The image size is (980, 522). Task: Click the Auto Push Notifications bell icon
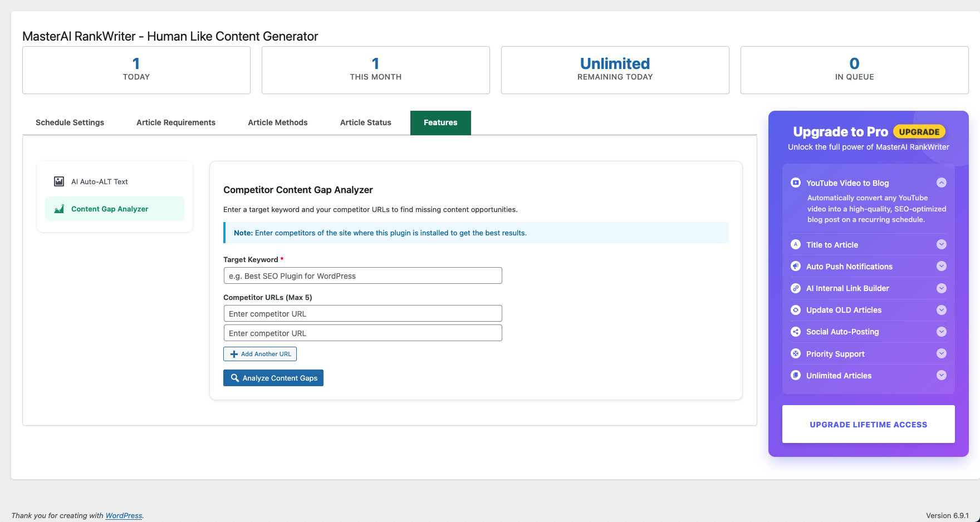pyautogui.click(x=796, y=267)
